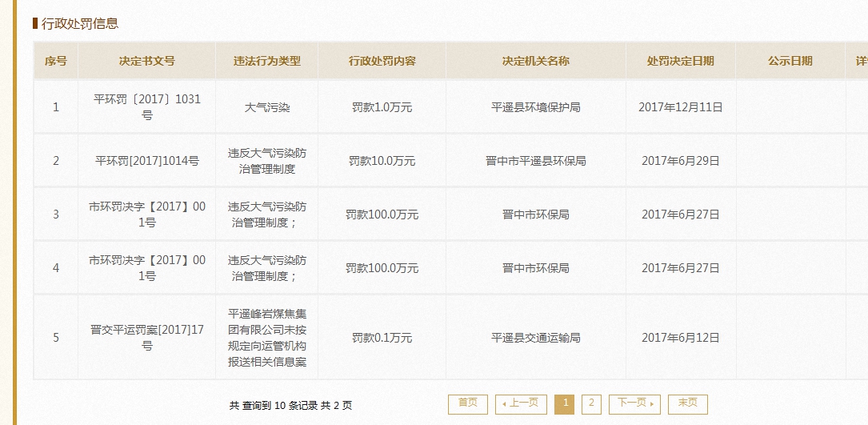Screen dimensions: 868x425
Task: Click the 决定机关名称 column header
Action: (x=536, y=61)
